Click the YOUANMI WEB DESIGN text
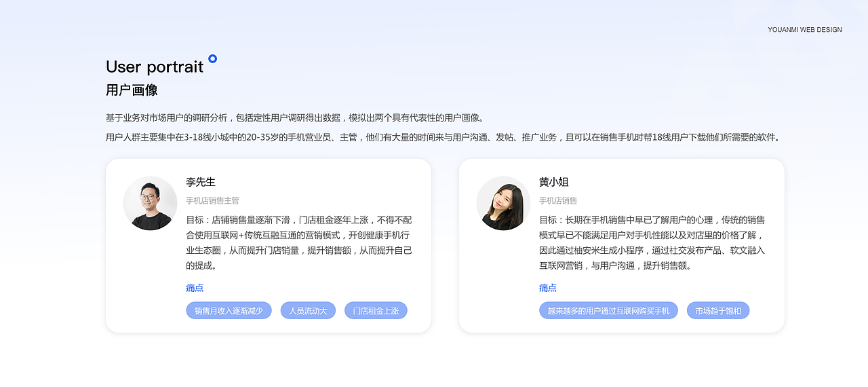The image size is (868, 387). click(805, 30)
